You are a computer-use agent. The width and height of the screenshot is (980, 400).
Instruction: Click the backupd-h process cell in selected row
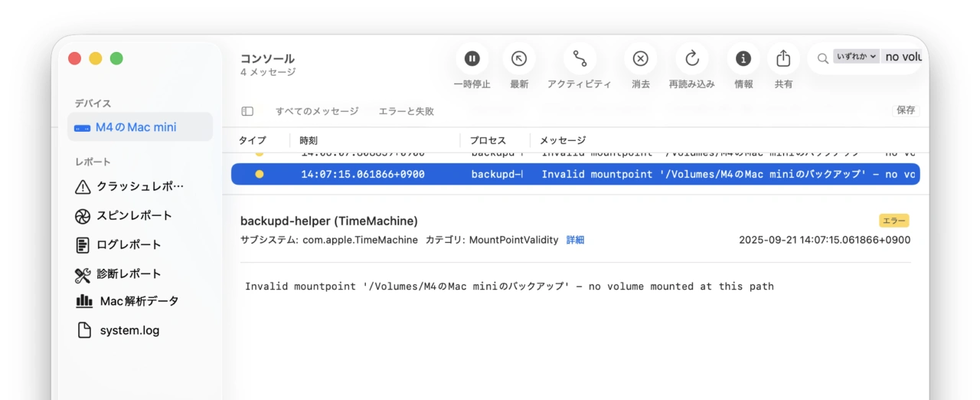pos(497,174)
